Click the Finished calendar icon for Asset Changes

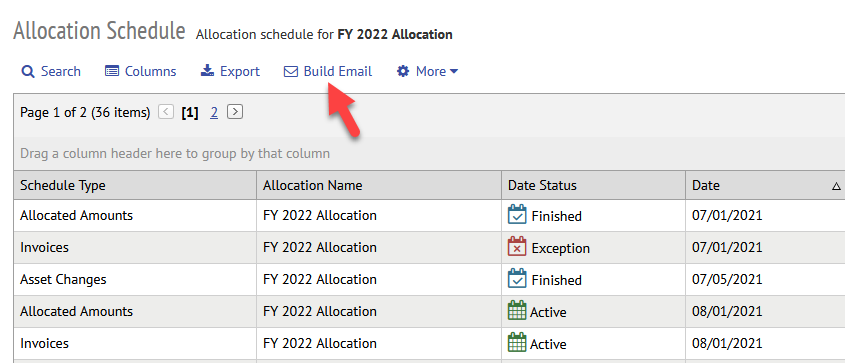[x=517, y=278]
